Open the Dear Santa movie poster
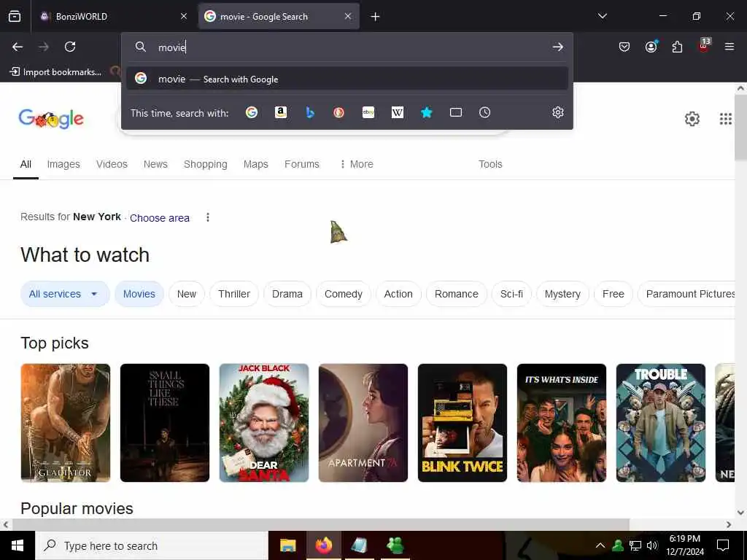This screenshot has height=560, width=747. 264,423
